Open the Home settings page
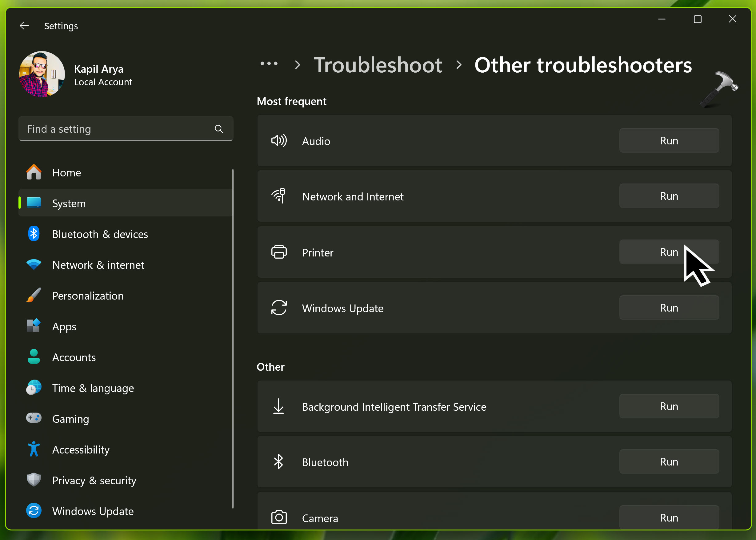This screenshot has width=756, height=540. coord(66,173)
